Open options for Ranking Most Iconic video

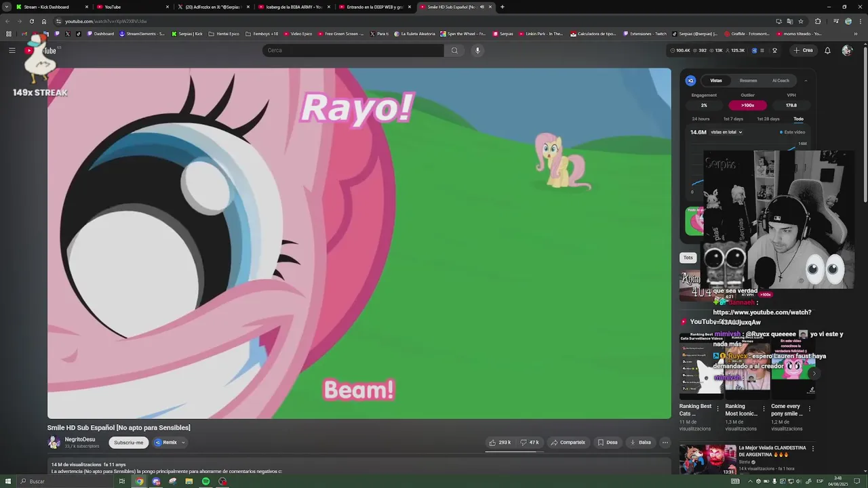click(x=764, y=409)
